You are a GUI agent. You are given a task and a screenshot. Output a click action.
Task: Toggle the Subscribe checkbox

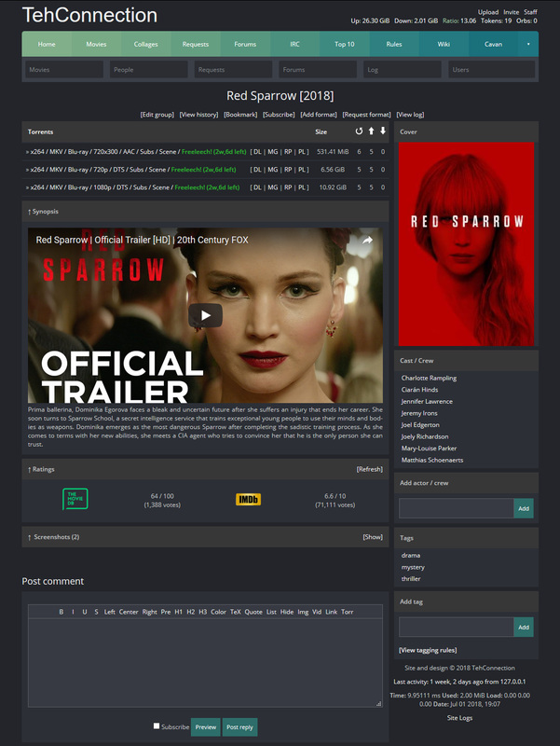(x=157, y=726)
